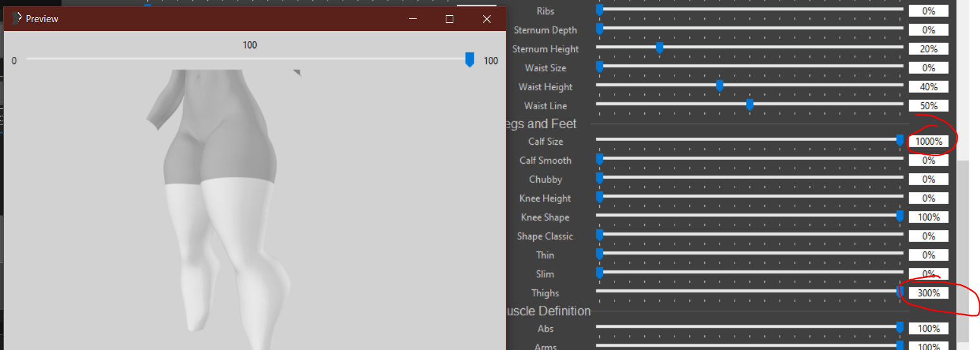Click the Preview weight slider handle
The image size is (980, 350).
(470, 59)
